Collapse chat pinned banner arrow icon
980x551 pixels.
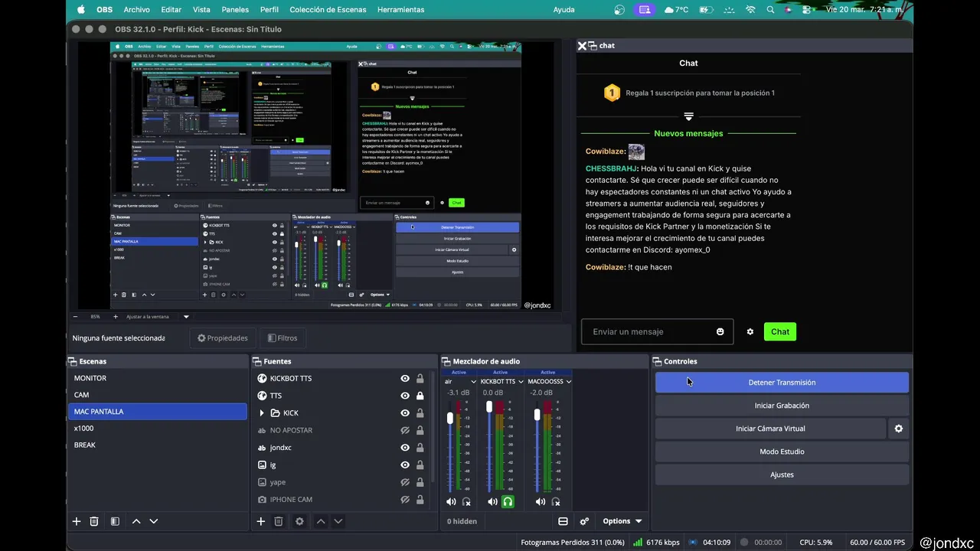pyautogui.click(x=689, y=116)
